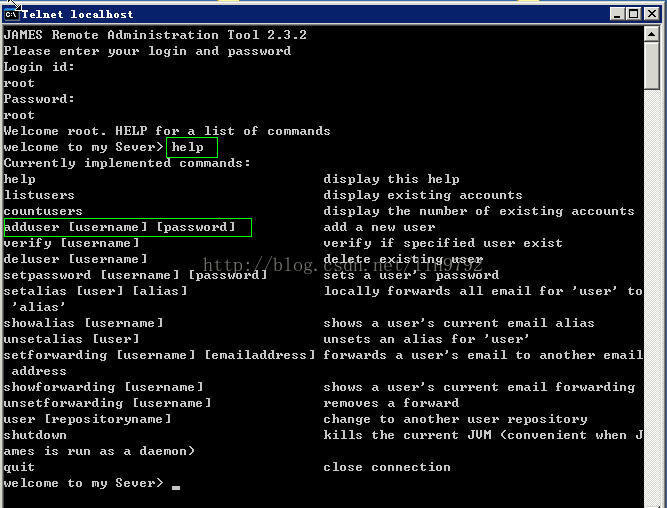Click the 'change to another user repository' description
The image size is (667, 508).
(455, 419)
